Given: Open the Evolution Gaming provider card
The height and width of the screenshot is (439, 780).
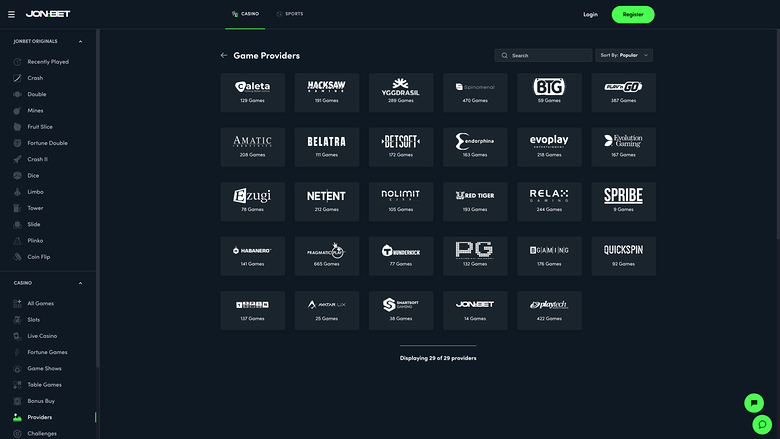Looking at the screenshot, I should click(623, 147).
